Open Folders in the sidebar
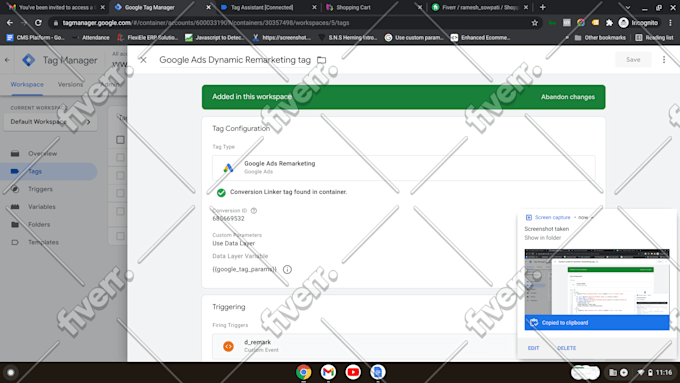 (39, 225)
